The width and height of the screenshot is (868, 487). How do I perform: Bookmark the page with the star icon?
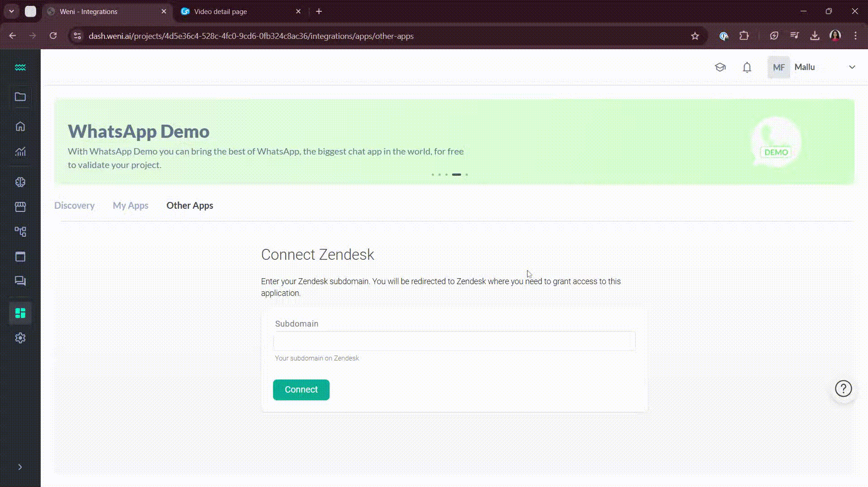695,36
